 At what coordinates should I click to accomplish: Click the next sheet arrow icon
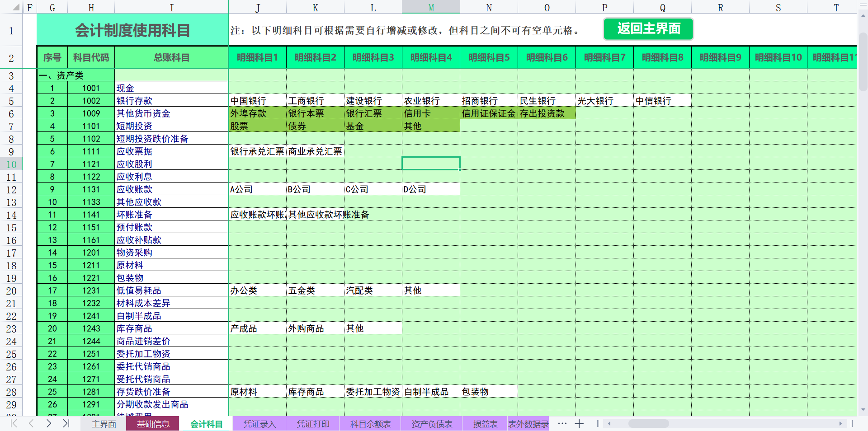click(48, 424)
